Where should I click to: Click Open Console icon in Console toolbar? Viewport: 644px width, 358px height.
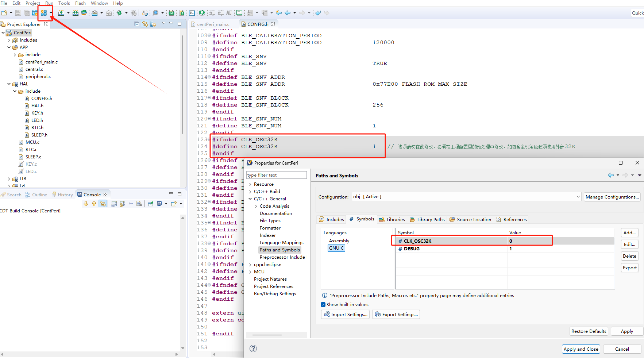coord(174,204)
